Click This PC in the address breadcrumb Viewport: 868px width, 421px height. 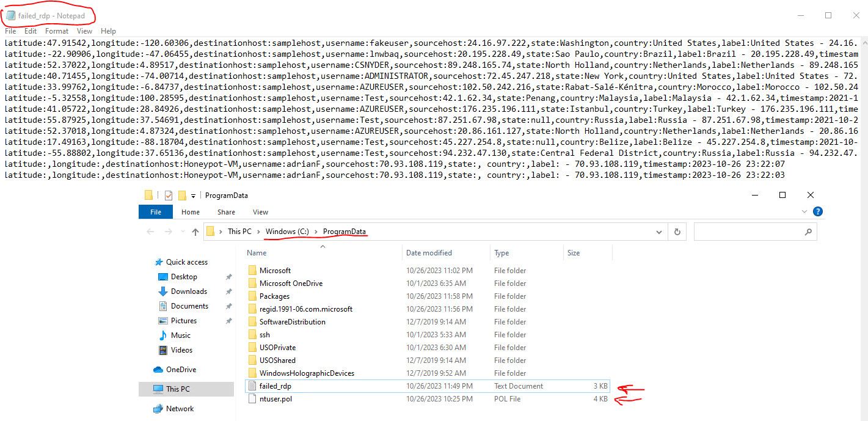(239, 232)
